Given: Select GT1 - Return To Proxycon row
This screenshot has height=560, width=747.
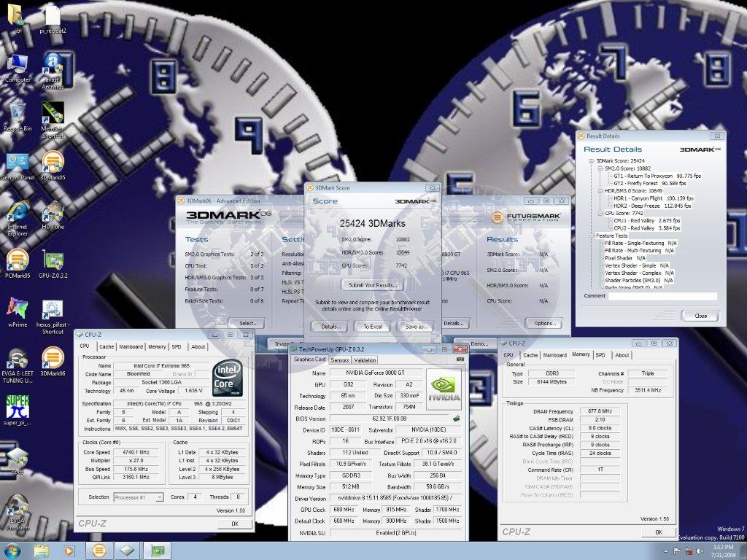Looking at the screenshot, I should pos(657,176).
